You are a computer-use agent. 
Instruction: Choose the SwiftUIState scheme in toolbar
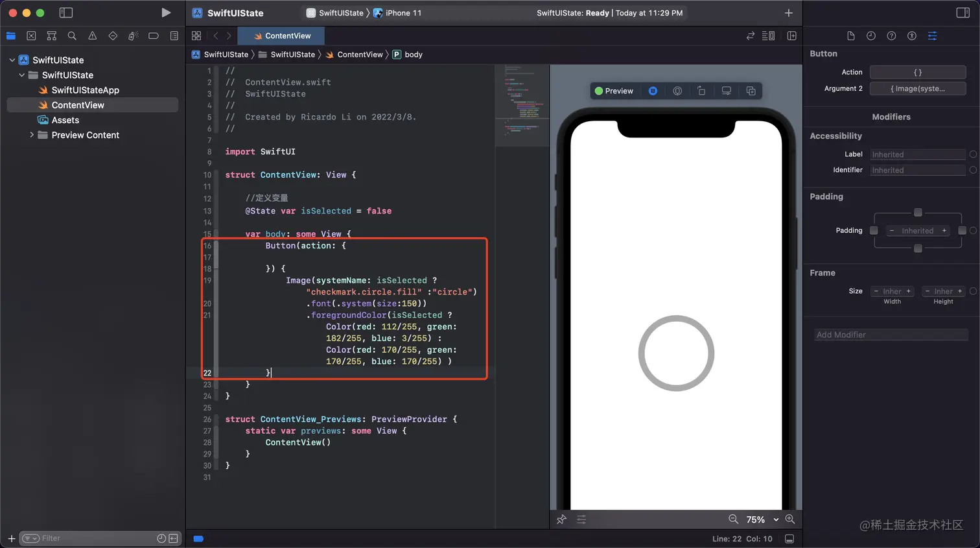point(335,13)
